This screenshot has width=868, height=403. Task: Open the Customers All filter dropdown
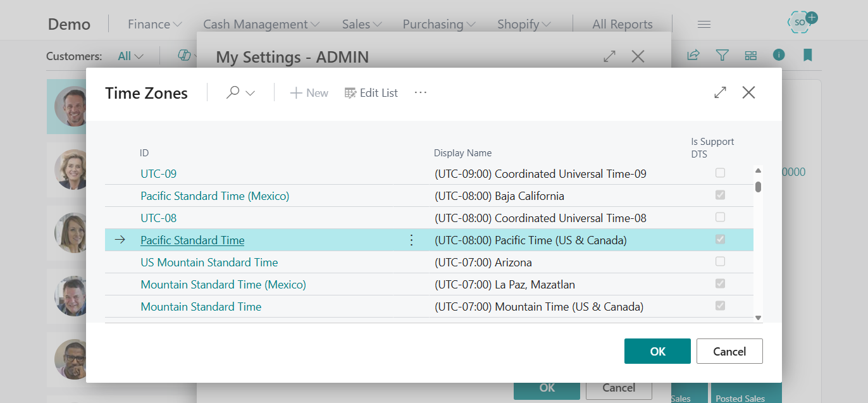tap(129, 56)
